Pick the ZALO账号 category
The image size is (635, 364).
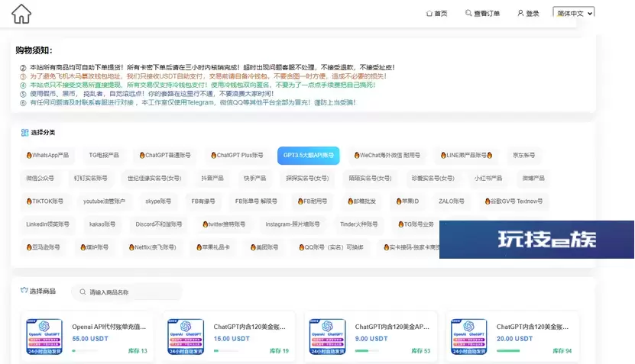452,201
